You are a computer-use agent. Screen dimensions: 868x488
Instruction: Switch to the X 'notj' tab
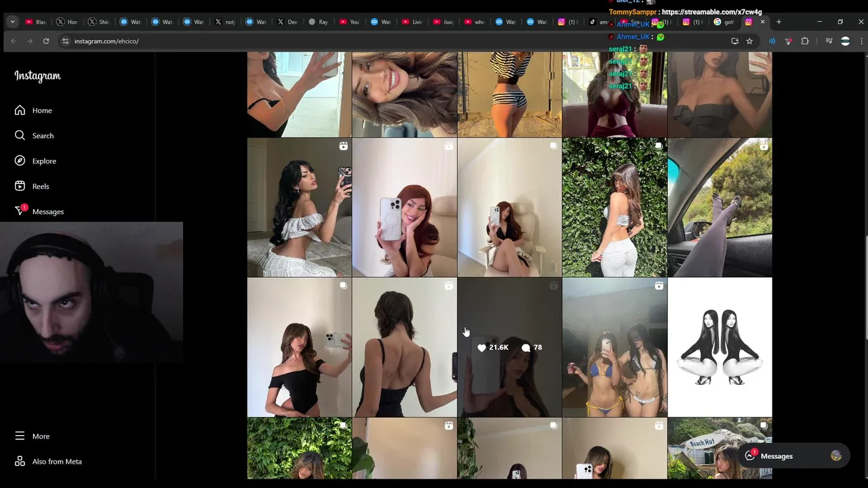pyautogui.click(x=224, y=22)
